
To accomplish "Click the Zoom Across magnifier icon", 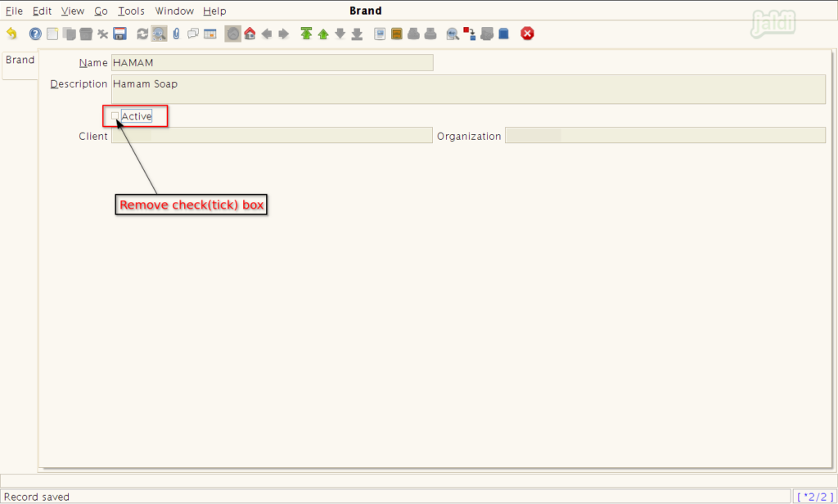I will [x=453, y=34].
